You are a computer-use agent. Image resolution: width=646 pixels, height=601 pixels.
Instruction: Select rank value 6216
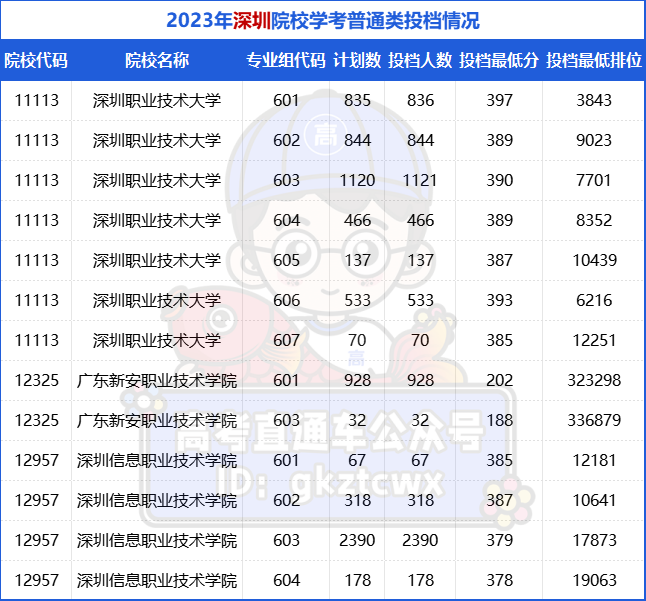tap(594, 300)
